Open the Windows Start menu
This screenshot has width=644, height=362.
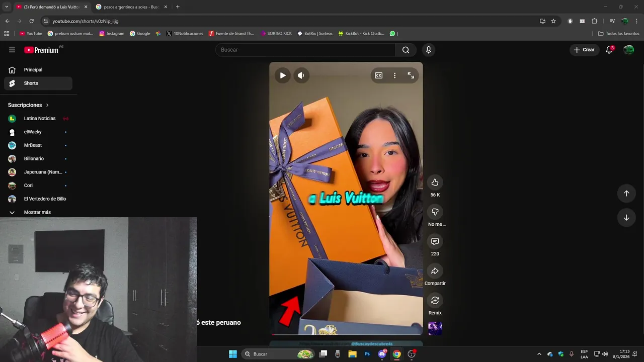233,354
